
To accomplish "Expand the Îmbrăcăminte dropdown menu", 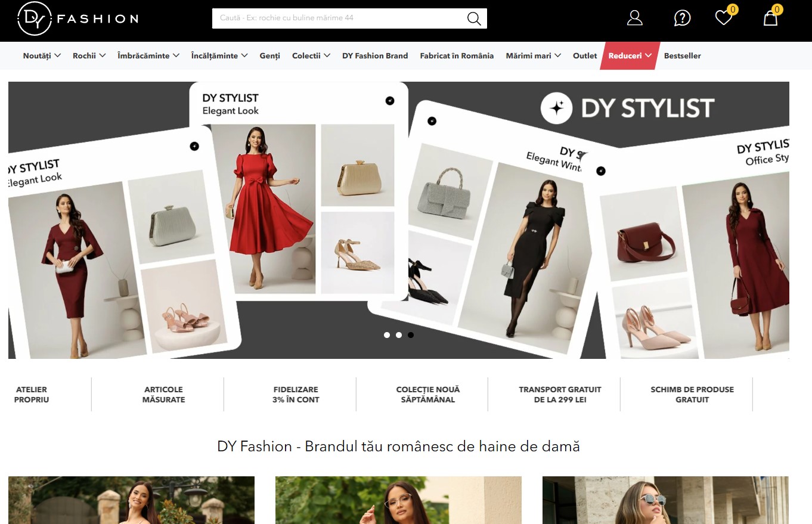I will point(148,55).
